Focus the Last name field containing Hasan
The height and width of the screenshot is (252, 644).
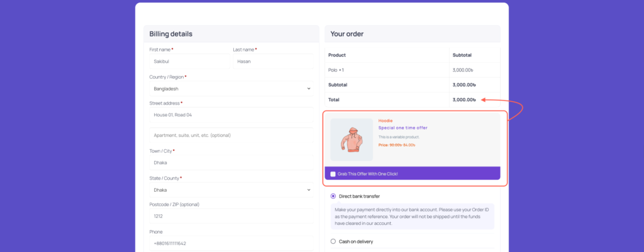(272, 62)
